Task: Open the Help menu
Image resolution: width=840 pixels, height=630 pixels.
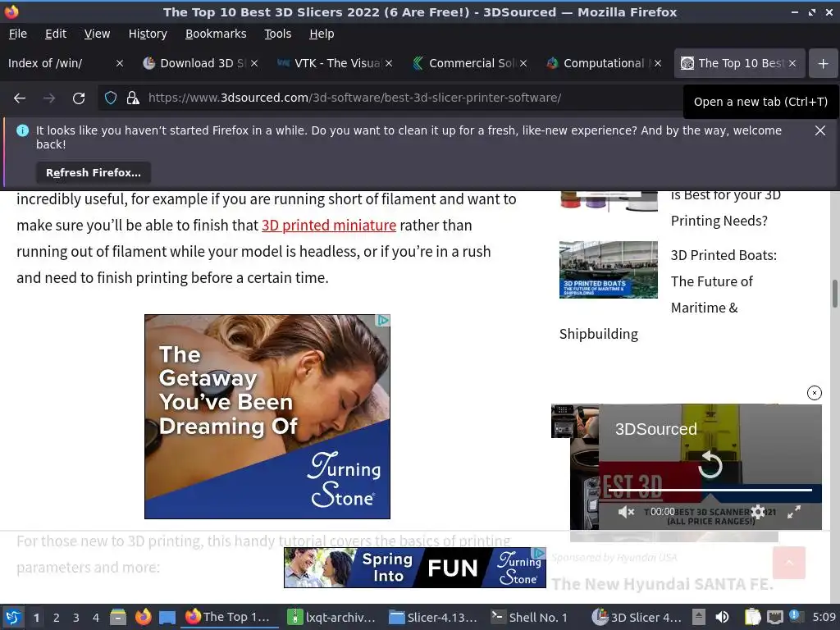Action: pos(322,34)
